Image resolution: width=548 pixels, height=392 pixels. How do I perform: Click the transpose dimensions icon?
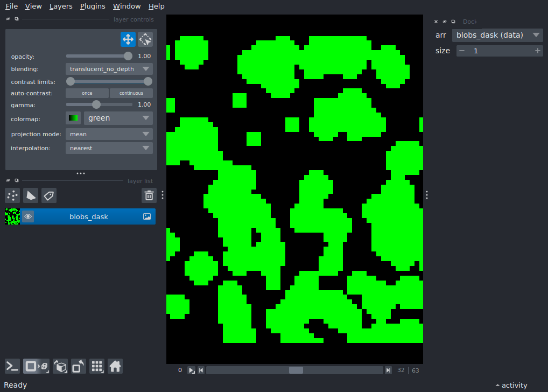[x=78, y=366]
